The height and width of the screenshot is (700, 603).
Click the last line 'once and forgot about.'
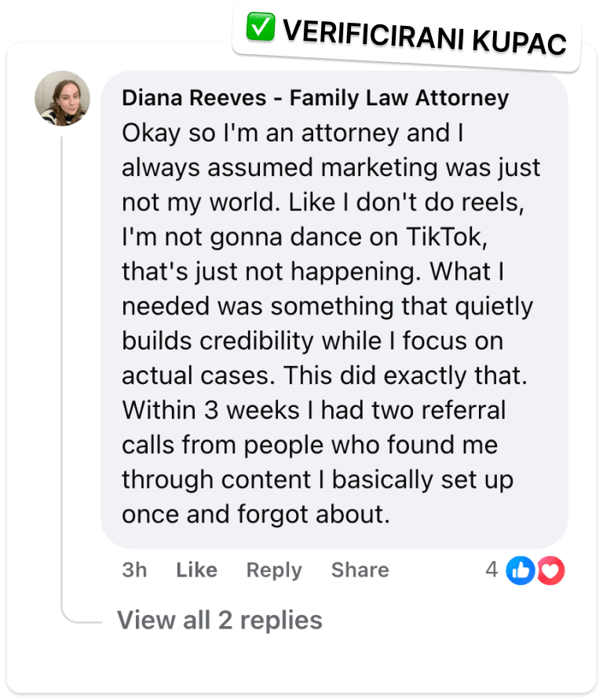pyautogui.click(x=256, y=515)
